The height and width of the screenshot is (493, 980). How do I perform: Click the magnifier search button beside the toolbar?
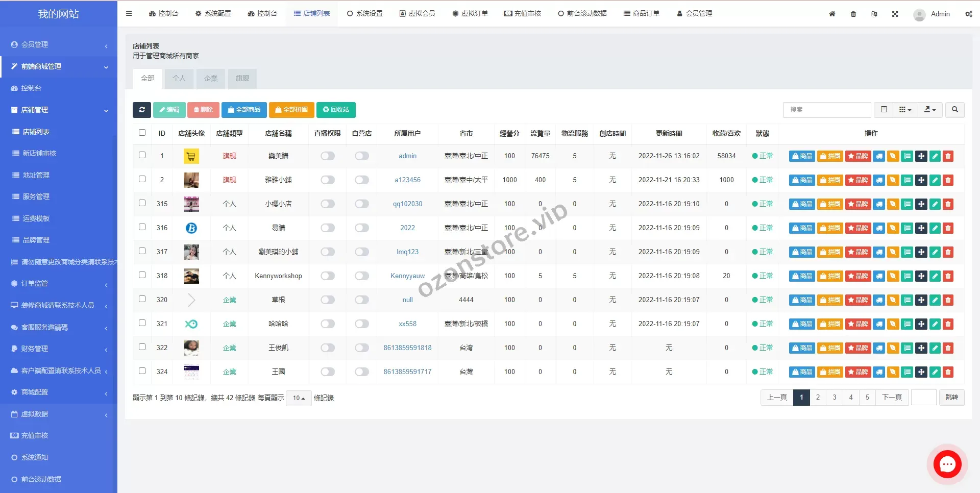(x=954, y=110)
